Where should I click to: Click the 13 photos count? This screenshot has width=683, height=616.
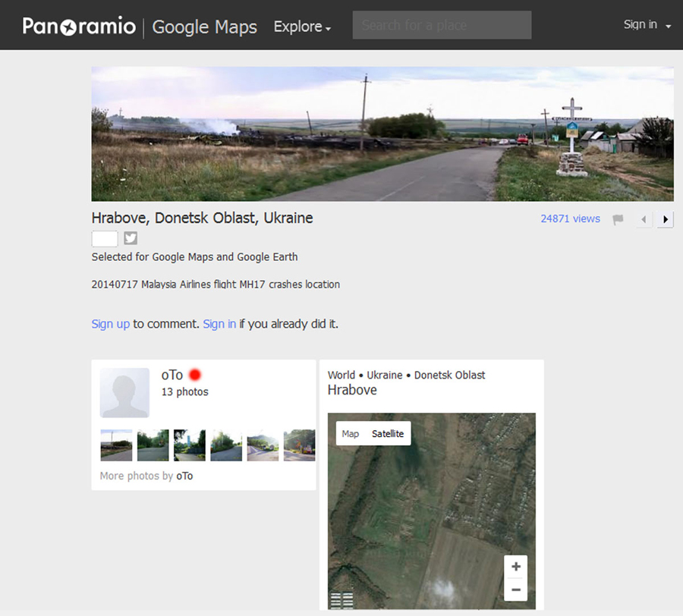[x=184, y=391]
